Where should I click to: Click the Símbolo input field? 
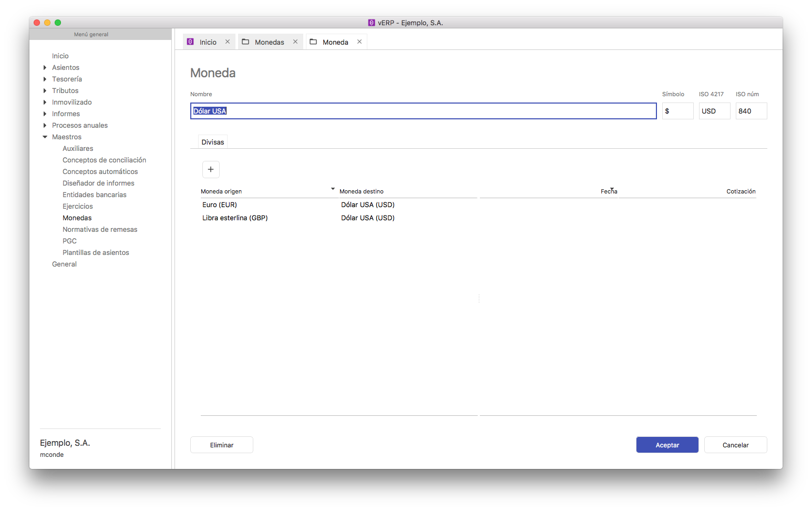pyautogui.click(x=677, y=111)
